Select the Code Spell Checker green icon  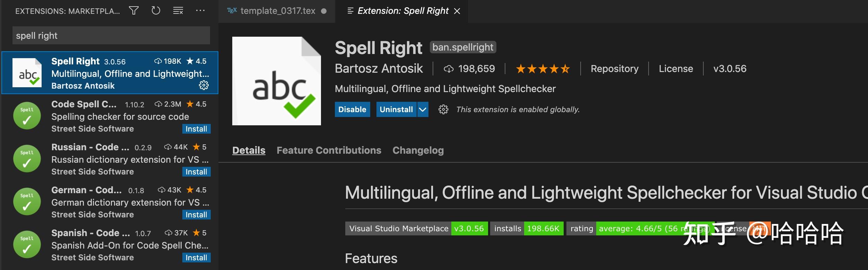[x=27, y=116]
